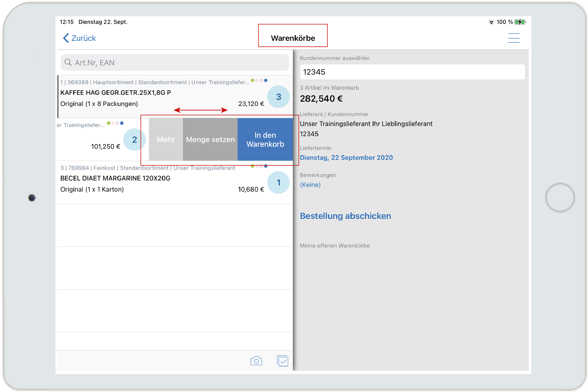Click quantity badge 1 for Becel margarine

click(x=278, y=183)
